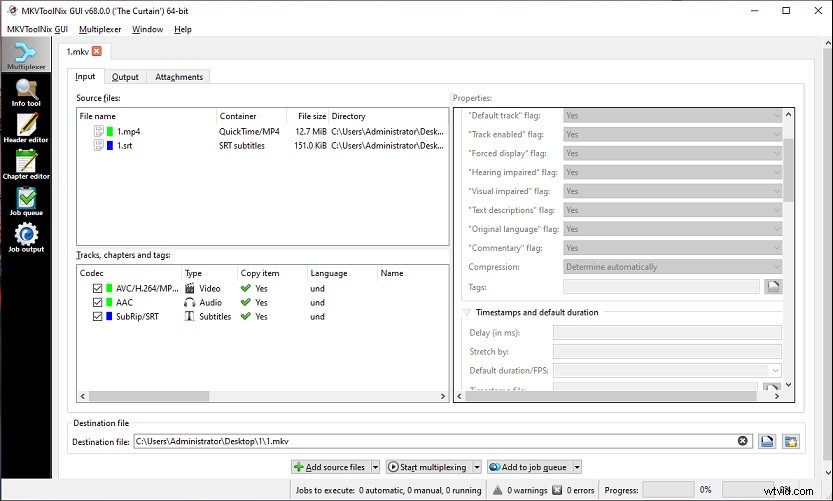Screen dimensions: 833x501
Task: Select the Input tab
Action: [x=85, y=76]
